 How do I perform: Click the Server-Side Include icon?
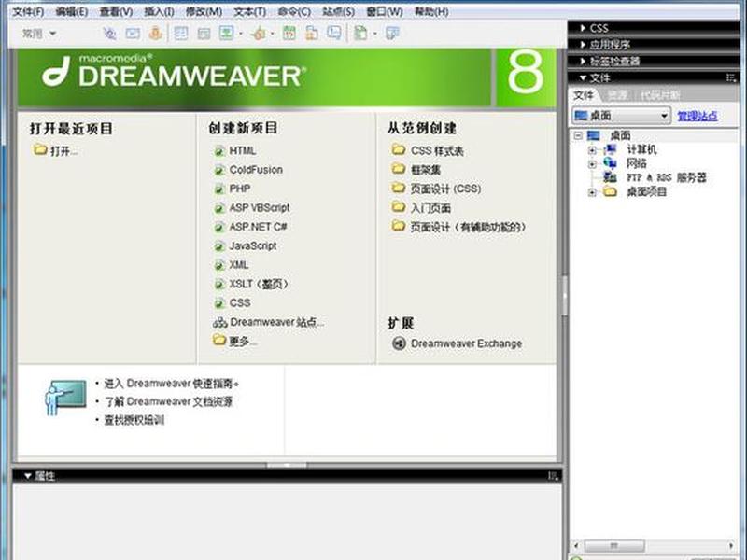coord(312,34)
